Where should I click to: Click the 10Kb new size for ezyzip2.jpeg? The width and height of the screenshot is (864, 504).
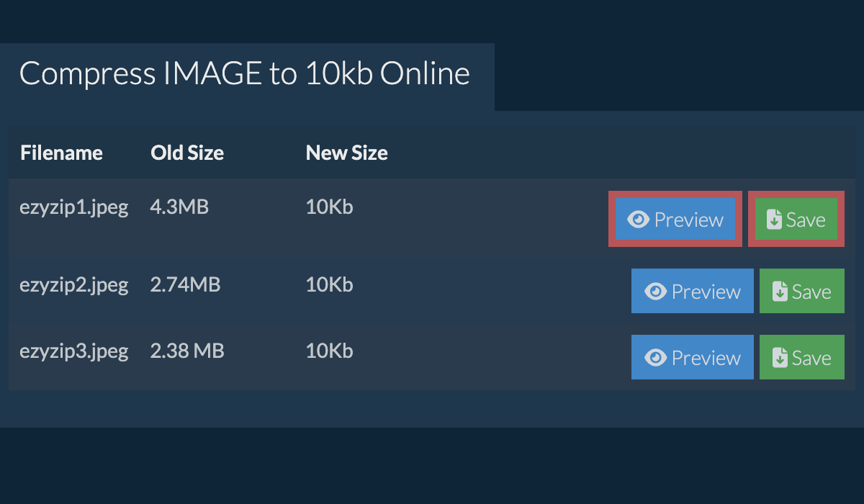click(x=329, y=285)
